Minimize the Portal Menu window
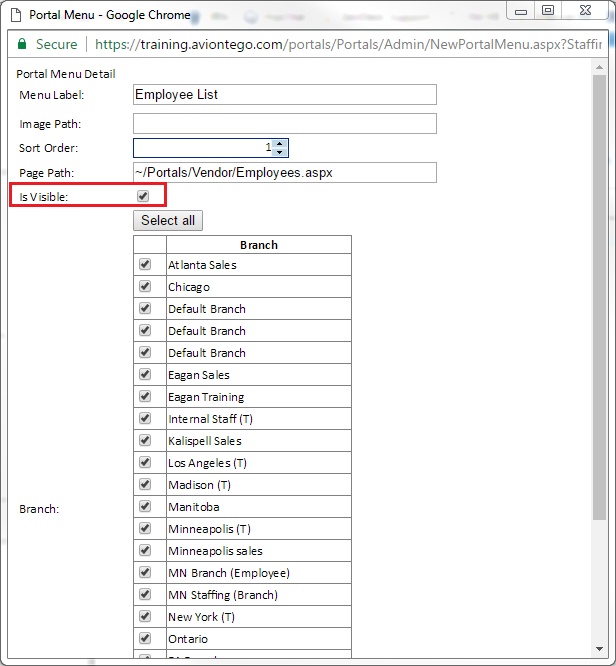 click(521, 10)
